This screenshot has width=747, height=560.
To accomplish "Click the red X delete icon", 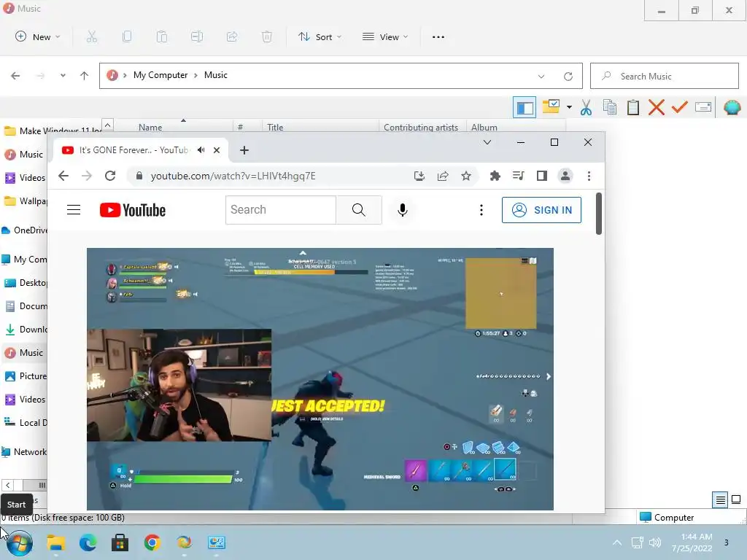I will click(657, 107).
